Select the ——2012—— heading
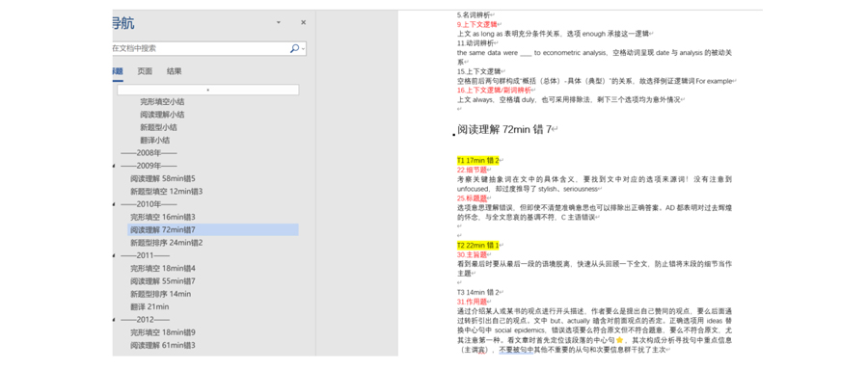 [145, 320]
